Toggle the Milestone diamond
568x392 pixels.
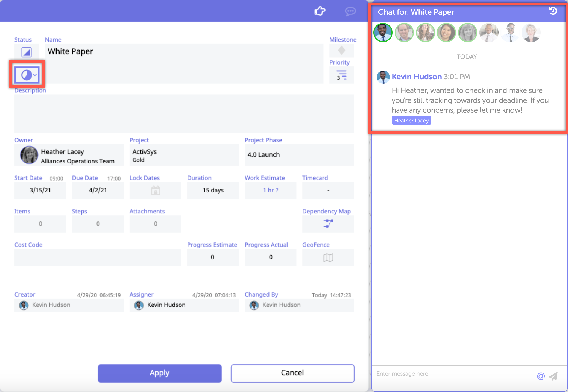click(341, 51)
